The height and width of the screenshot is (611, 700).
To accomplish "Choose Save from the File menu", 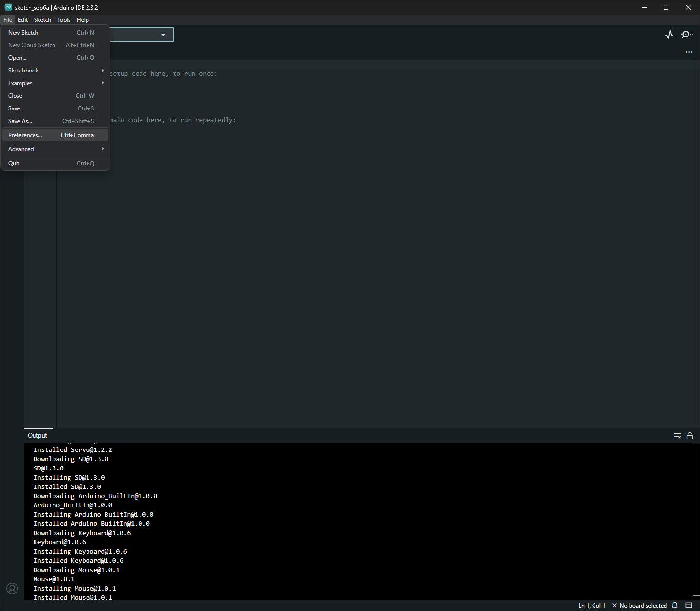I will (x=55, y=108).
